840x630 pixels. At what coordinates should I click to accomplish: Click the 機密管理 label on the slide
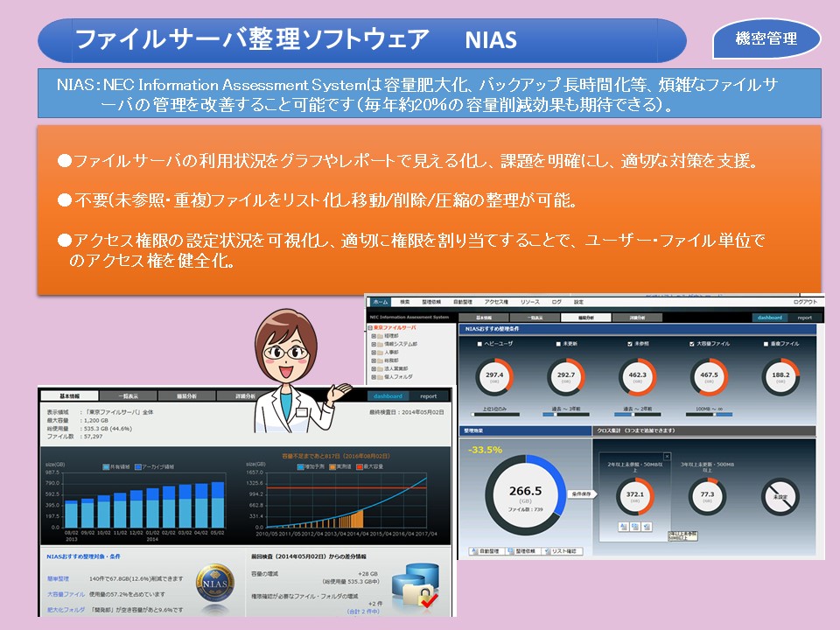click(766, 38)
